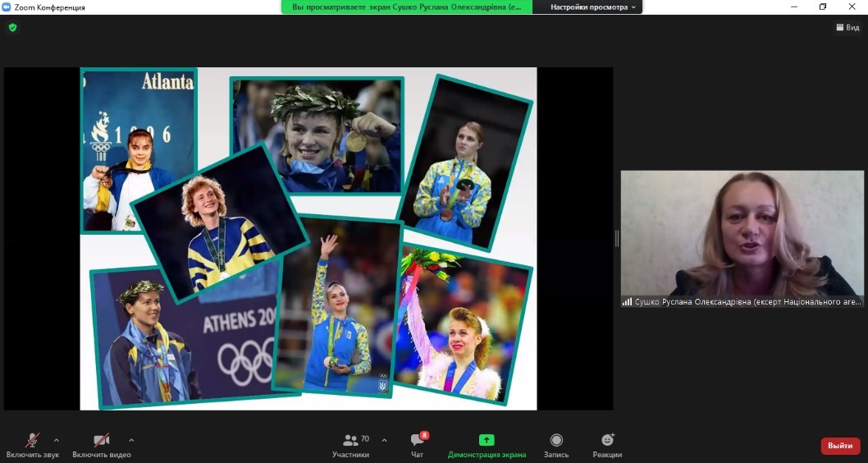Viewport: 868px width, 463px height.
Task: Click the green screen-viewing notification banner
Action: (x=407, y=7)
